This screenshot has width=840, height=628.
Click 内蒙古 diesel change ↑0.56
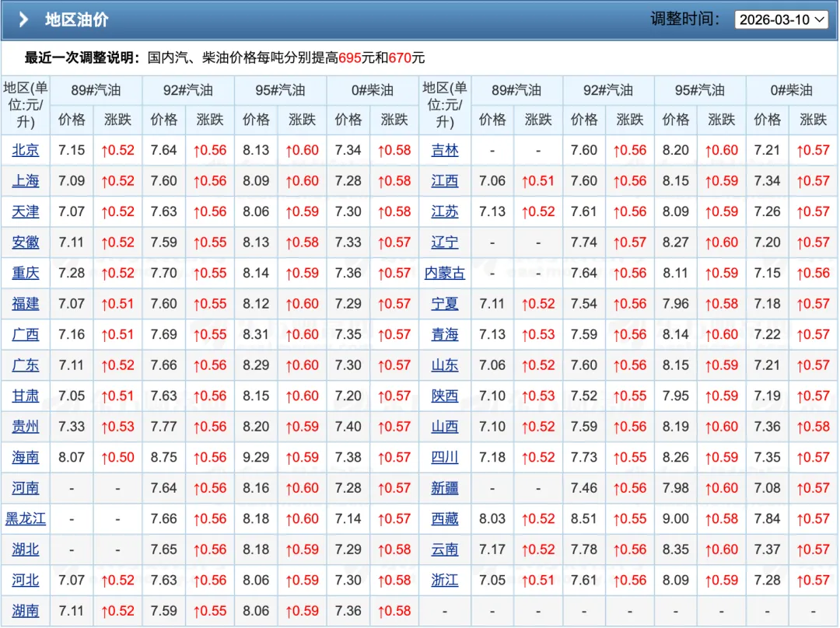814,273
